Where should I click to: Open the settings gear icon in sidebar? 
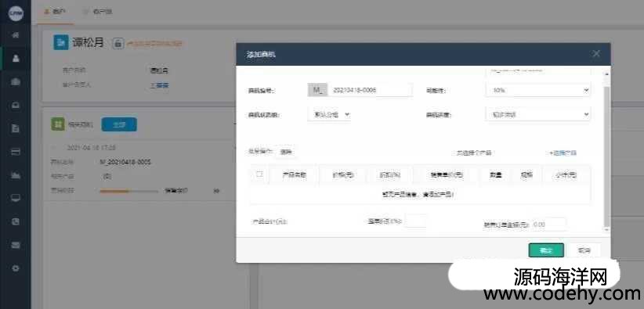(16, 268)
